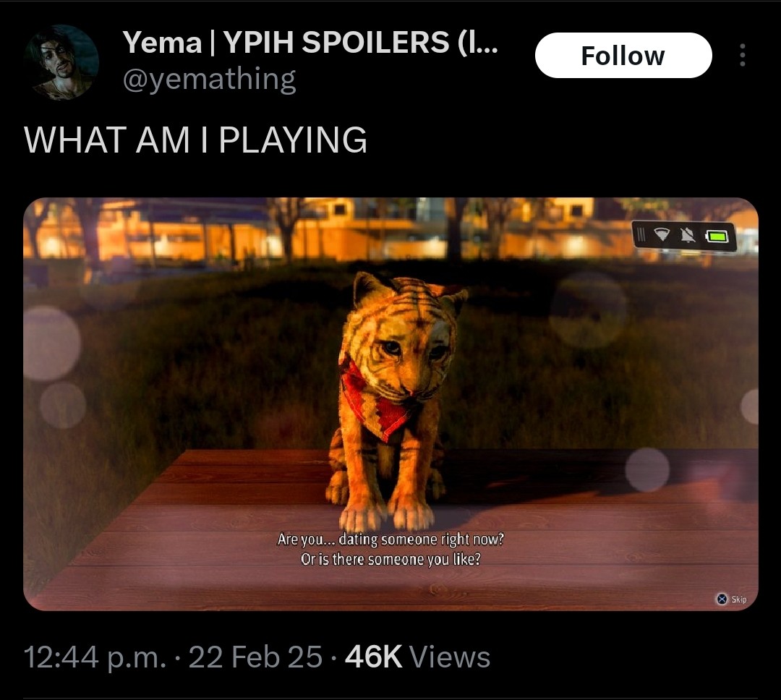Tap the green battery status icon
This screenshot has width=781, height=700.
coord(717,235)
